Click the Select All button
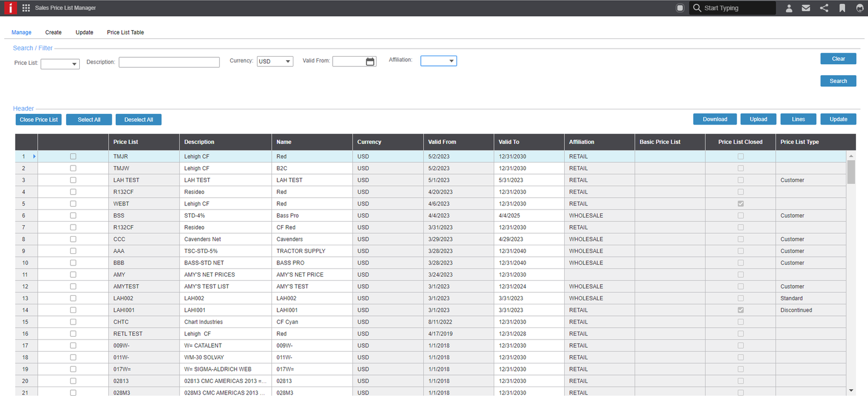Screen dimensions: 868x405 (x=89, y=120)
